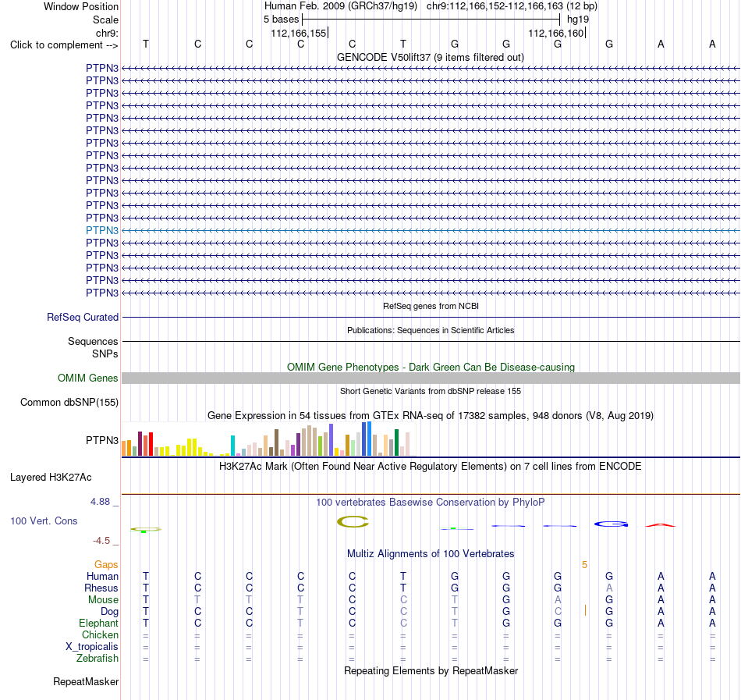Click the orange Gaps row label
This screenshot has width=741, height=700.
coord(106,564)
